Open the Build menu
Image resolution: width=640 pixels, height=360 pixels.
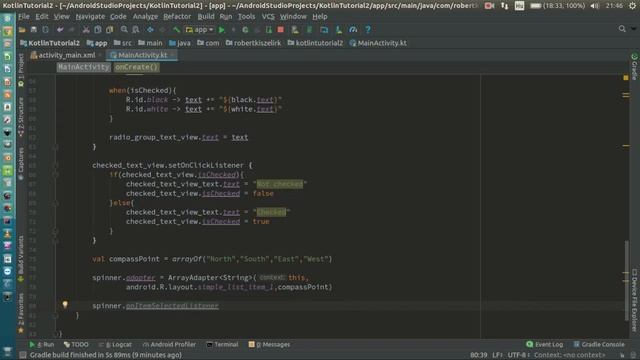click(206, 16)
